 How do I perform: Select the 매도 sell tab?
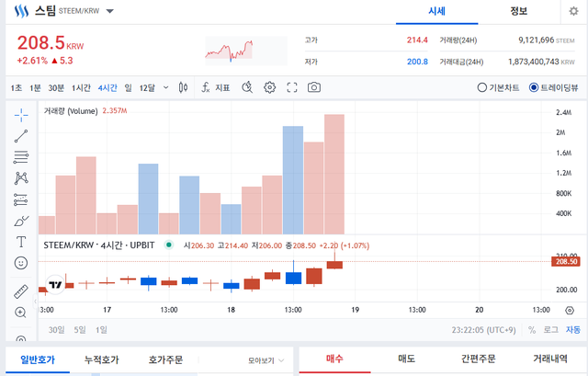406,359
